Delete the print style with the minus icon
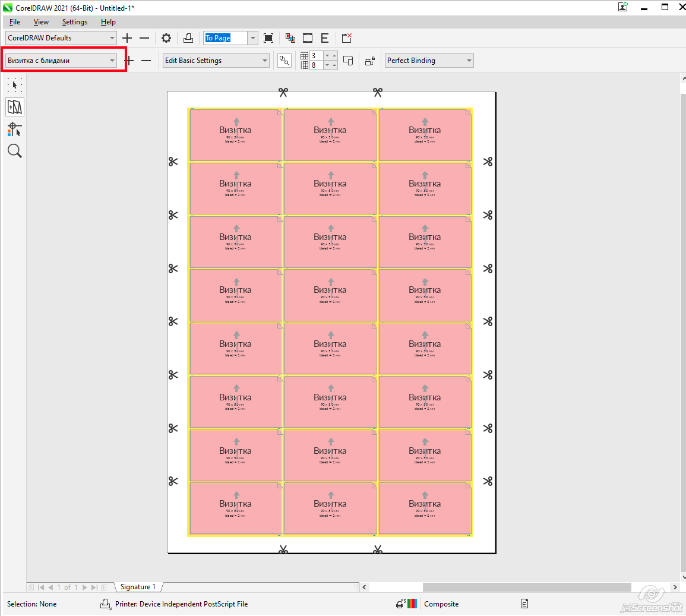 (144, 38)
